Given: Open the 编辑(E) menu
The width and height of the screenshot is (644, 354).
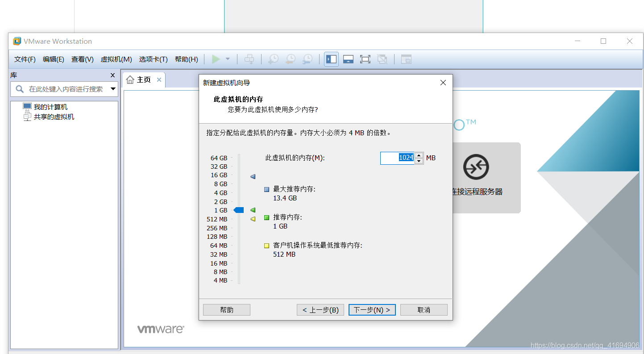Looking at the screenshot, I should (54, 59).
